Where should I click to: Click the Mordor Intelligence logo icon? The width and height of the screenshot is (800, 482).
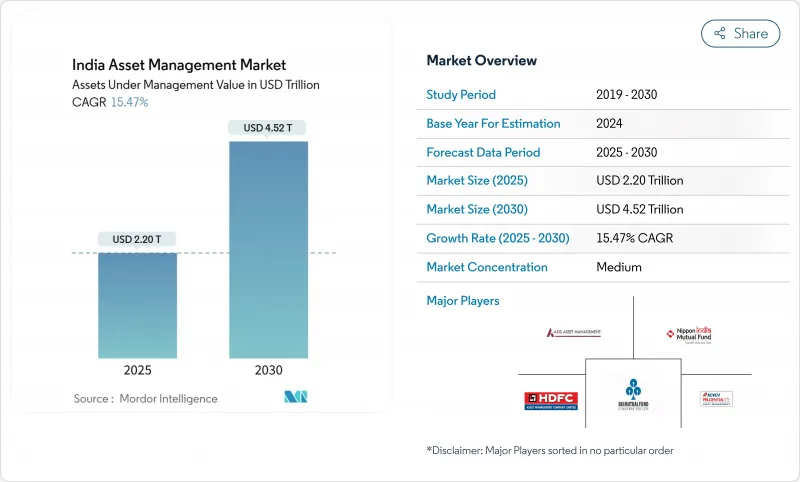coord(295,397)
